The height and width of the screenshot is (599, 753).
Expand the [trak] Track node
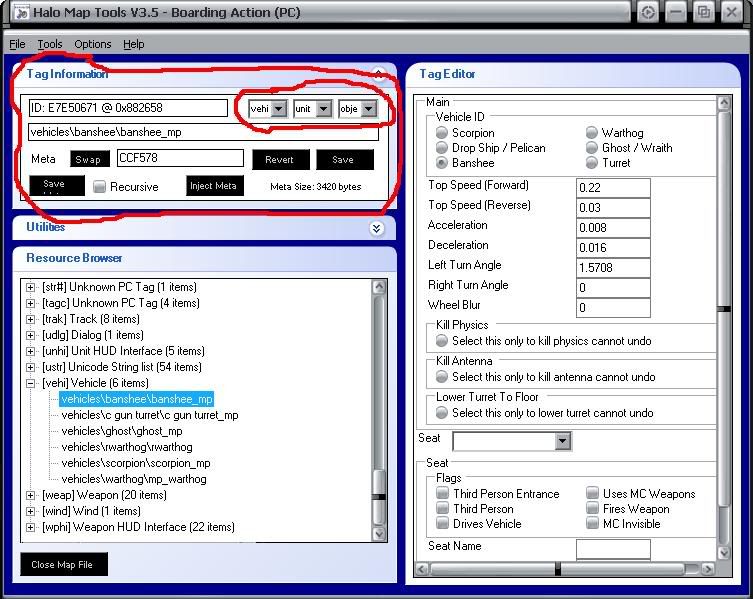click(x=30, y=319)
